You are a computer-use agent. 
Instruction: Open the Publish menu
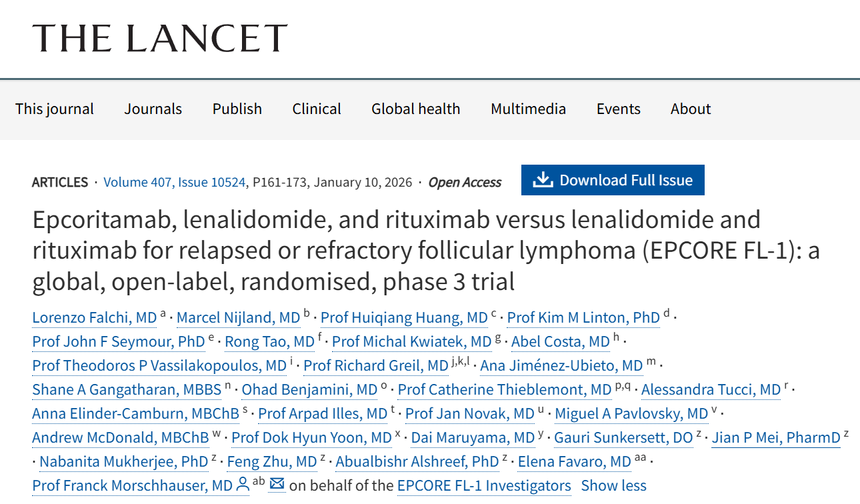tap(237, 109)
